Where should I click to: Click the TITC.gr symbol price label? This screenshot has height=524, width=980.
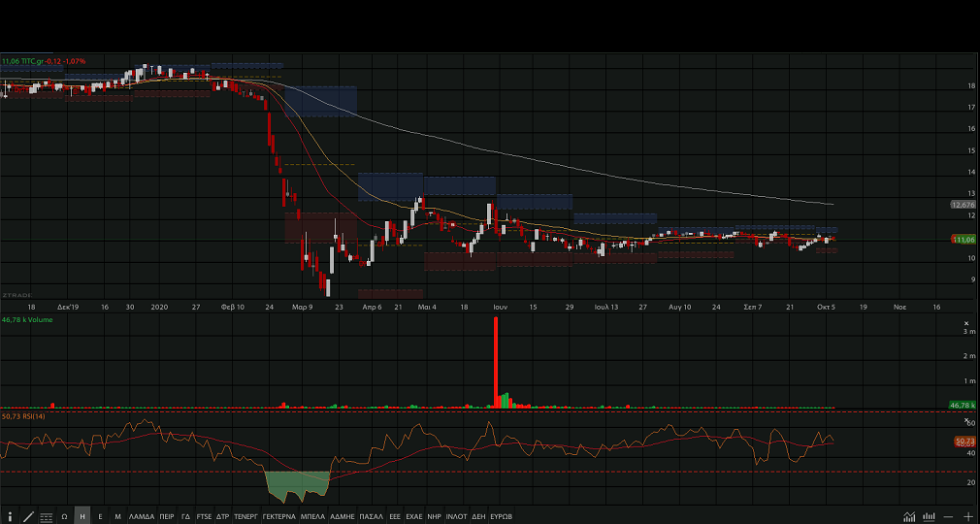click(x=44, y=61)
